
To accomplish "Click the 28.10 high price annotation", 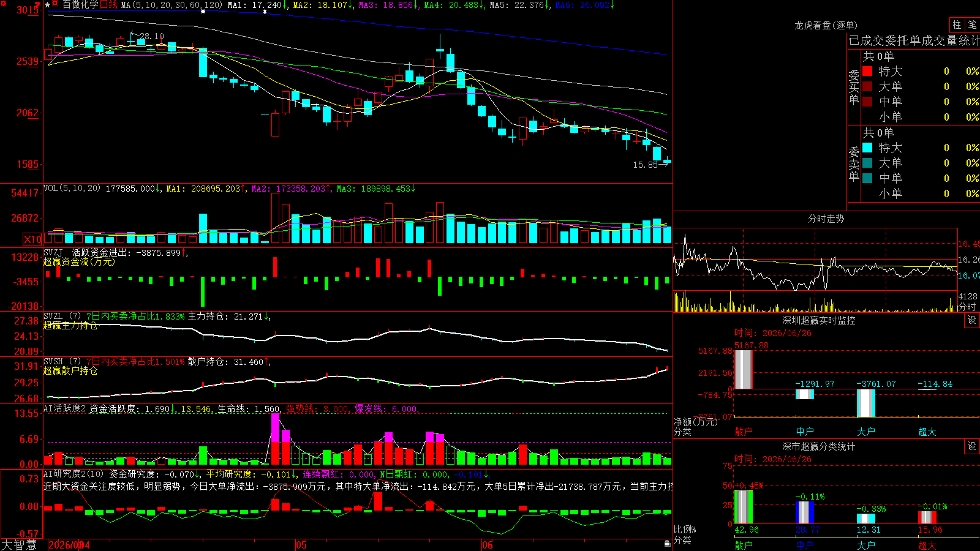I will [x=152, y=36].
